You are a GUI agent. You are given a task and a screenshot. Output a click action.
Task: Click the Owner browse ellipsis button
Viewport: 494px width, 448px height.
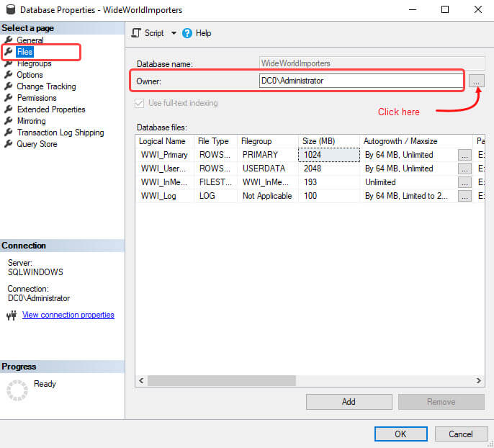click(477, 81)
